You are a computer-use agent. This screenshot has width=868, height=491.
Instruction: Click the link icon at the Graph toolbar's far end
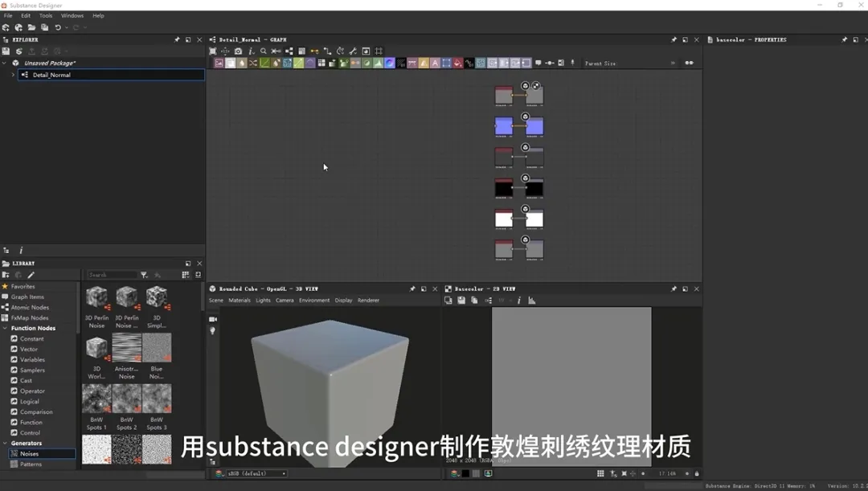point(690,63)
